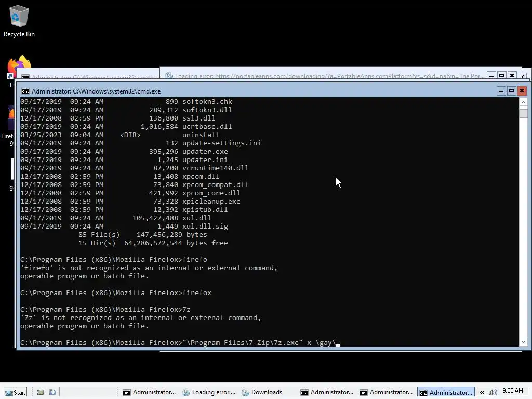This screenshot has height=399, width=532.
Task: Click the 85 File(s) summary line
Action: point(142,234)
